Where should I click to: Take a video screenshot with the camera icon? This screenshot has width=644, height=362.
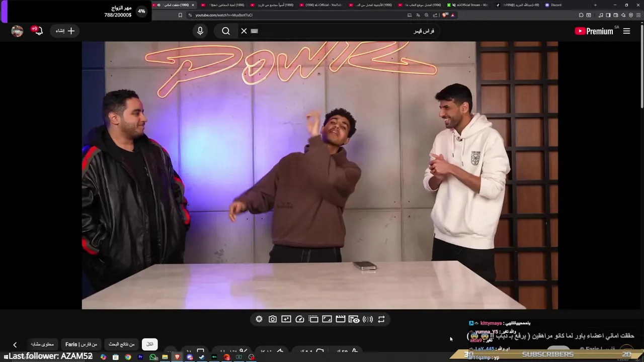coord(273,319)
